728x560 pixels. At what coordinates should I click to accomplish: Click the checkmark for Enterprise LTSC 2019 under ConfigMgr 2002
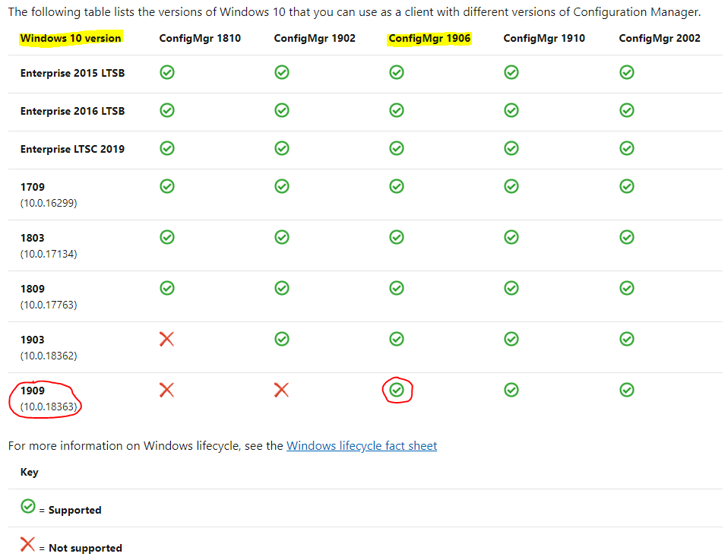626,148
